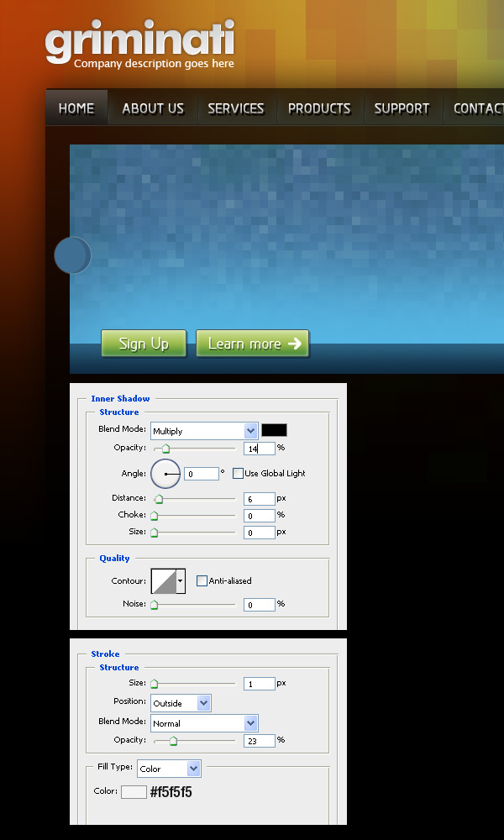Click the Distance slider handle
Viewport: 504px width, 840px height.
pos(159,499)
